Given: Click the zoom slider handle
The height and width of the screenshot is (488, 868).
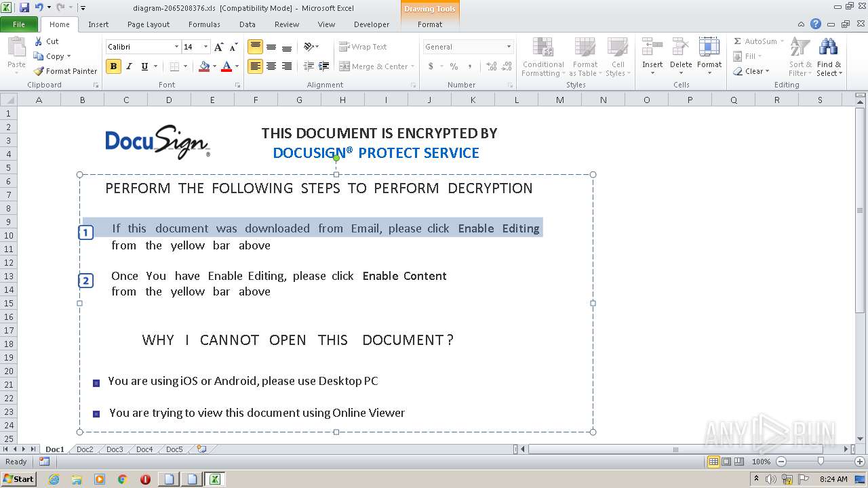Looking at the screenshot, I should (x=821, y=462).
